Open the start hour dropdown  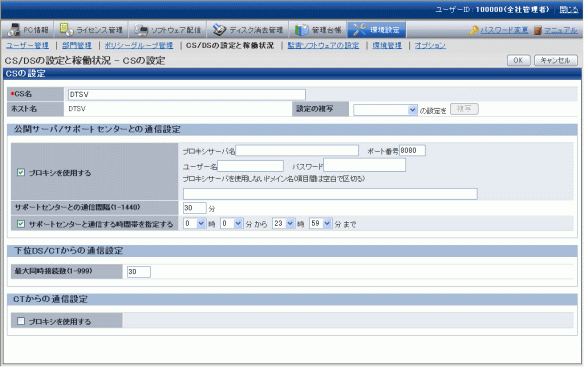click(x=194, y=224)
